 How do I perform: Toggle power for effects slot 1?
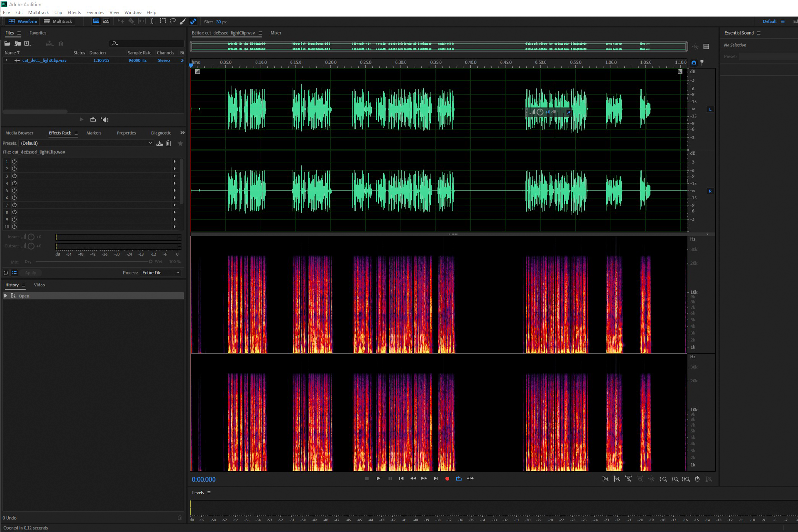[x=14, y=161]
